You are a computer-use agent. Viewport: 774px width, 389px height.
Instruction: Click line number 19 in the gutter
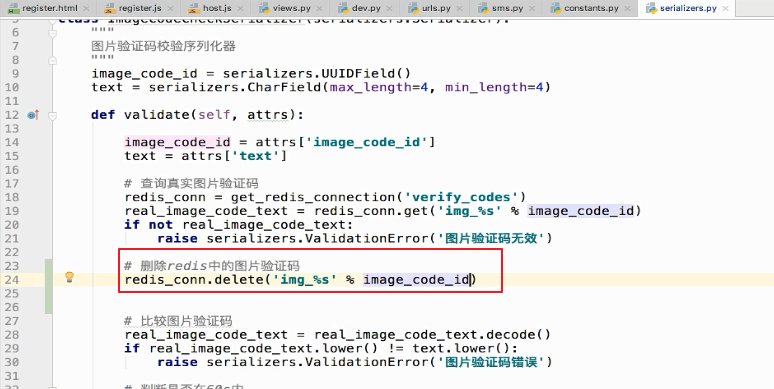click(x=11, y=211)
